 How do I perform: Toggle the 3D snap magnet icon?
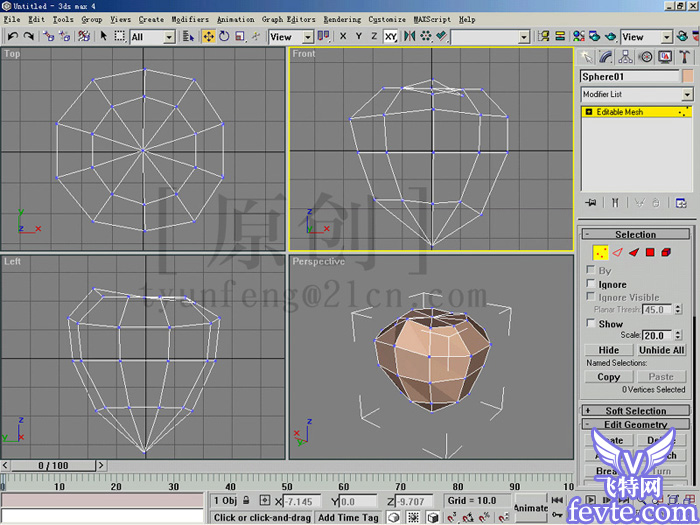coord(452,518)
